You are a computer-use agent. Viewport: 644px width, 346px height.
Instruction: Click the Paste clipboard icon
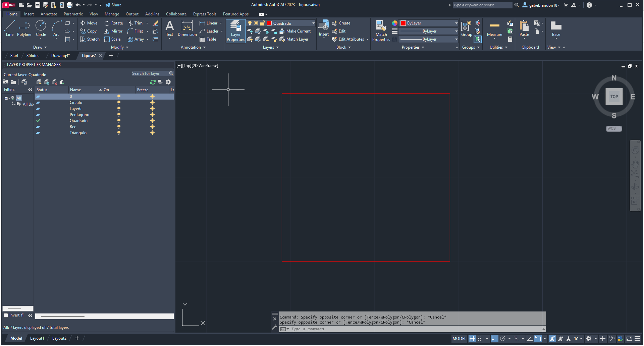[x=524, y=28]
